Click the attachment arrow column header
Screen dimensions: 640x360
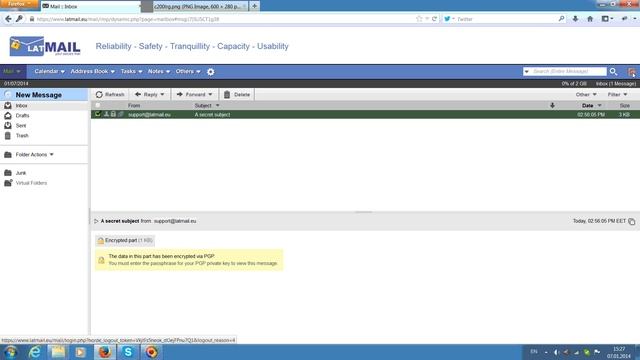552,105
